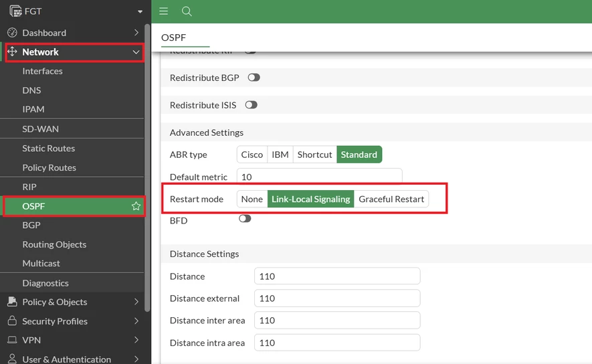
Task: Set Restart mode to Graceful Restart
Action: coord(391,199)
